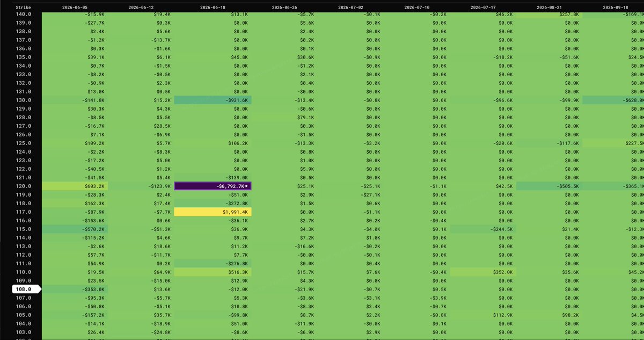Screen dimensions: 644x340
Task: Click the -$95.3K cell at strike 107.0
Action: pos(75,298)
